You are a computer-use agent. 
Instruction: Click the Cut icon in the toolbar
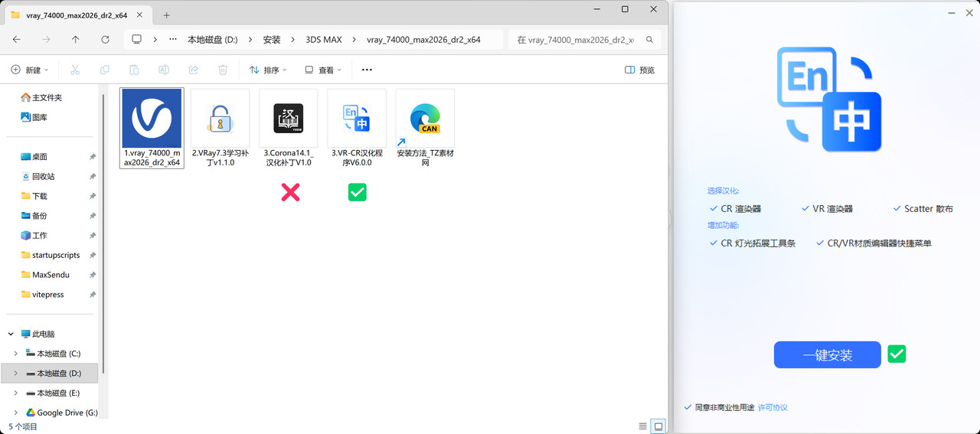click(75, 70)
